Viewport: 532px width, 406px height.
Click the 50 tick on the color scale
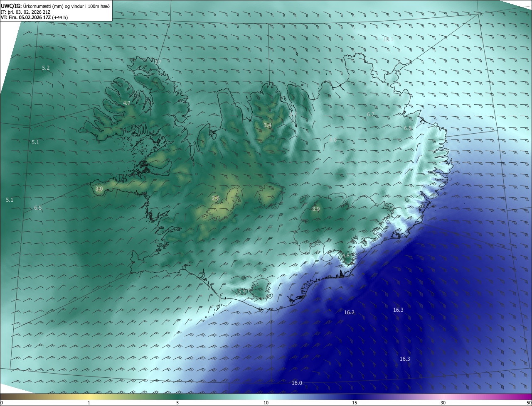click(529, 403)
